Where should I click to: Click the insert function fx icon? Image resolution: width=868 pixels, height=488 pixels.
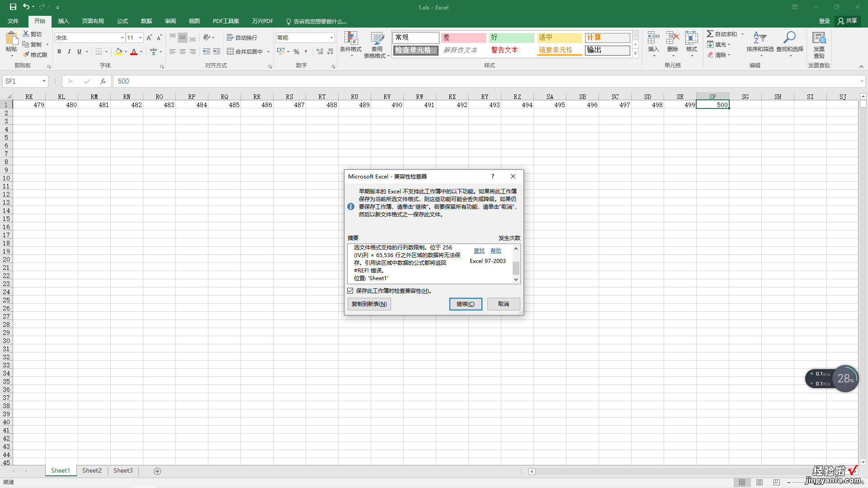click(x=103, y=81)
